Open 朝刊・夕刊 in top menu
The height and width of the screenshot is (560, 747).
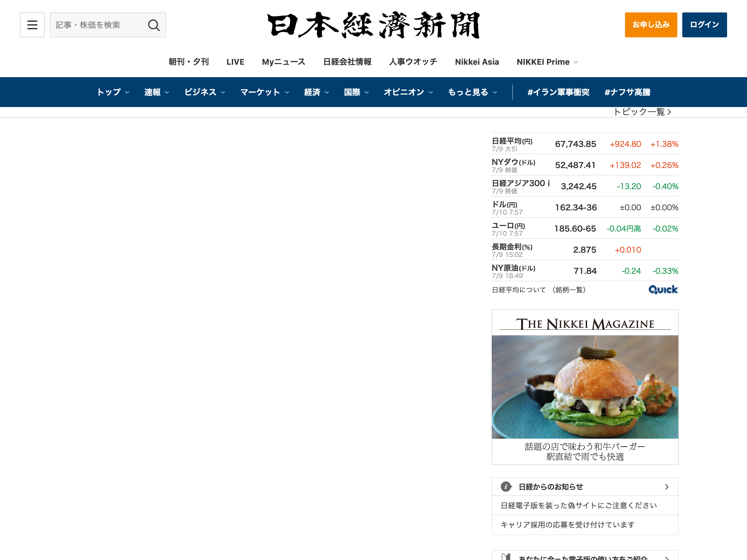188,62
